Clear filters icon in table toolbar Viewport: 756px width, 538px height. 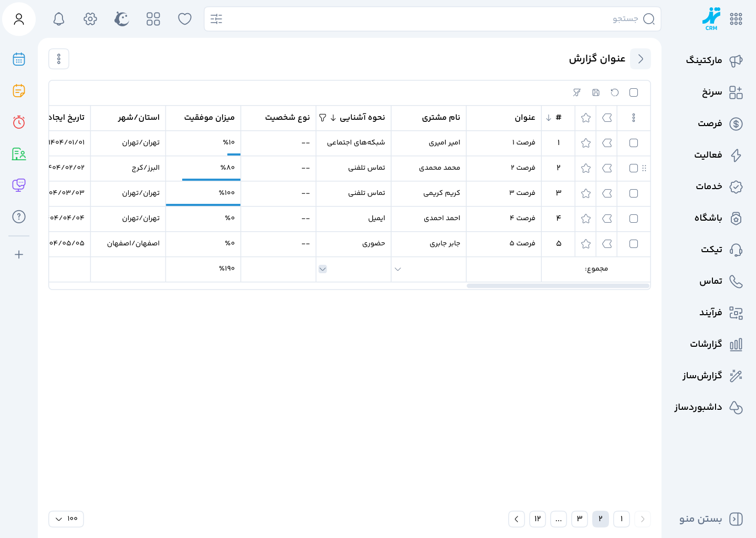[x=577, y=92]
